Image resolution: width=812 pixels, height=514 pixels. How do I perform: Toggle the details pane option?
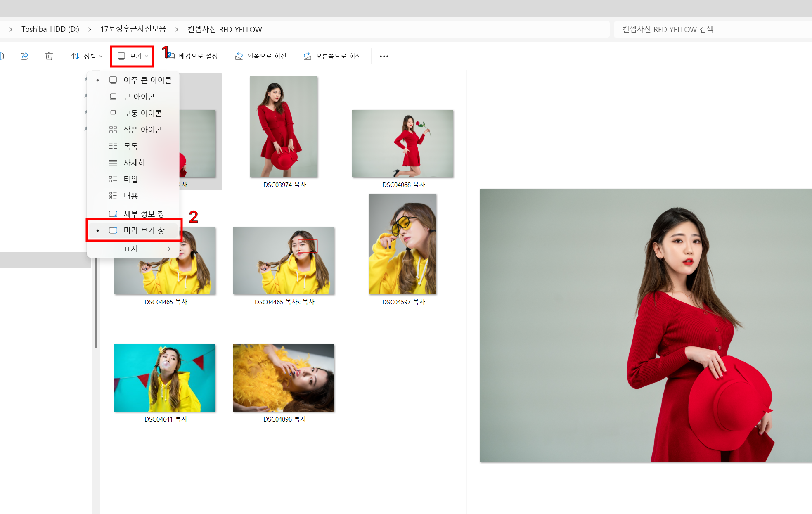pos(144,214)
